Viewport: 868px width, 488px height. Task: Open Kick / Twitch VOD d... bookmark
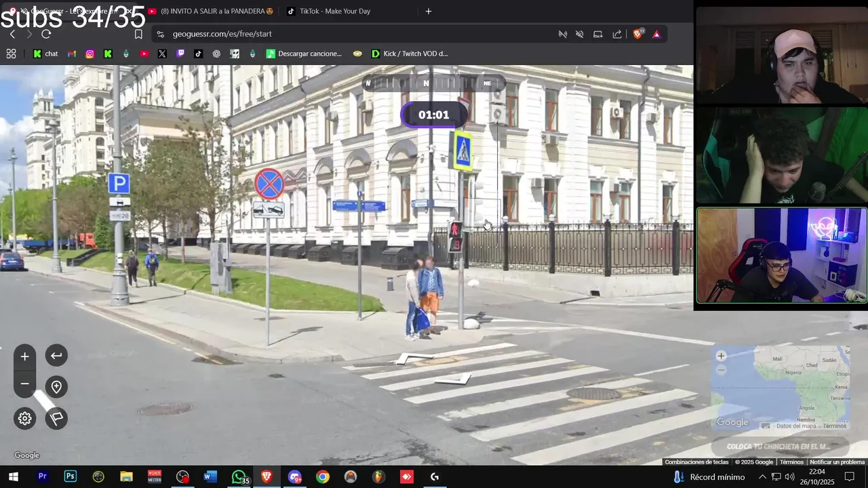coord(410,54)
